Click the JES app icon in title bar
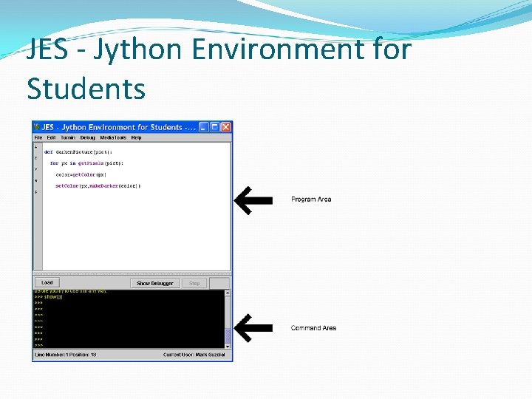532x399 pixels. point(37,127)
